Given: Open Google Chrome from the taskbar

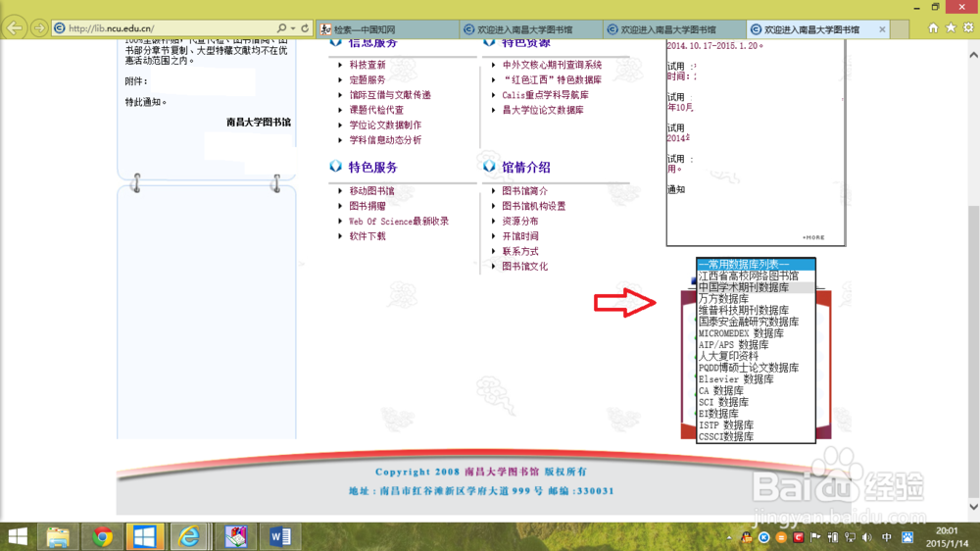Looking at the screenshot, I should click(102, 536).
